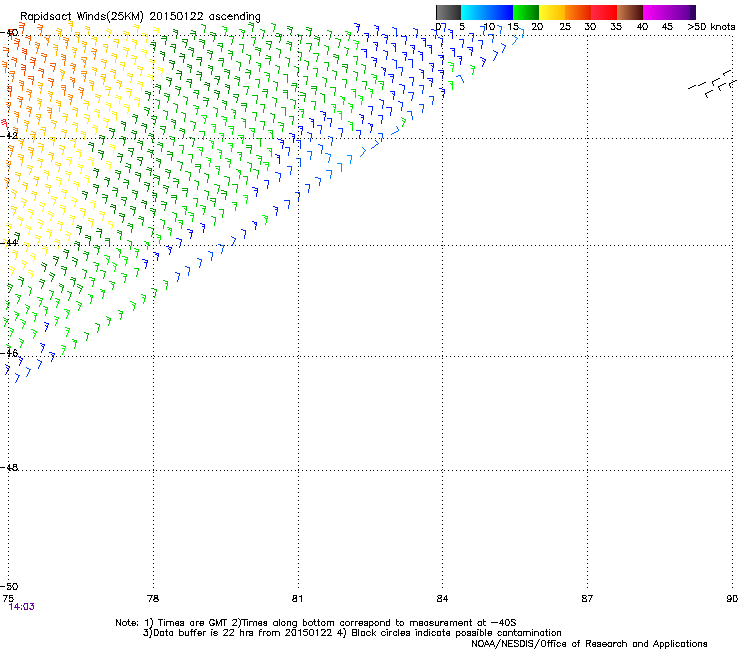Image resolution: width=740 pixels, height=650 pixels.
Task: Click the 'NOAA/NESDIS/Office of Research and Applications' credit
Action: coord(589,644)
